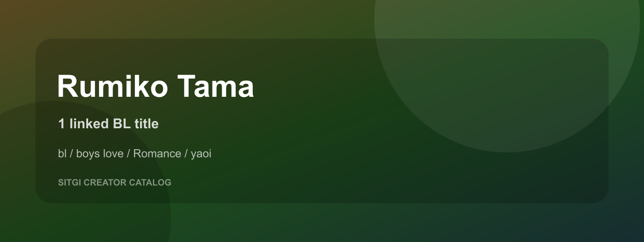The width and height of the screenshot is (644, 242).
Task: Click the Rumiko Tama heading
Action: [155, 86]
